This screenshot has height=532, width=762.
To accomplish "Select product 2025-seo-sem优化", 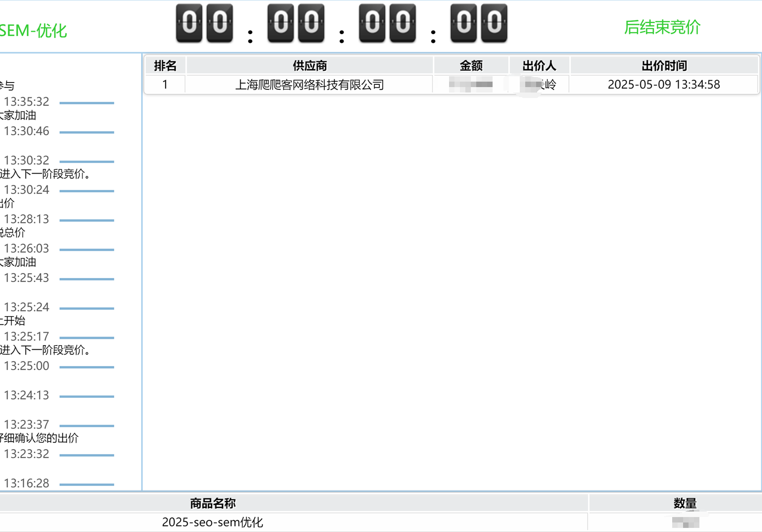I will (x=212, y=522).
